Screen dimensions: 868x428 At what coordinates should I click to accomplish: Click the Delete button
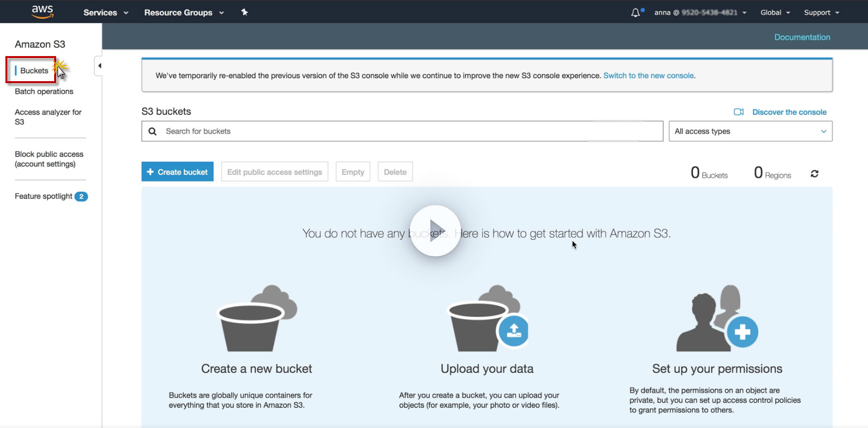[395, 172]
